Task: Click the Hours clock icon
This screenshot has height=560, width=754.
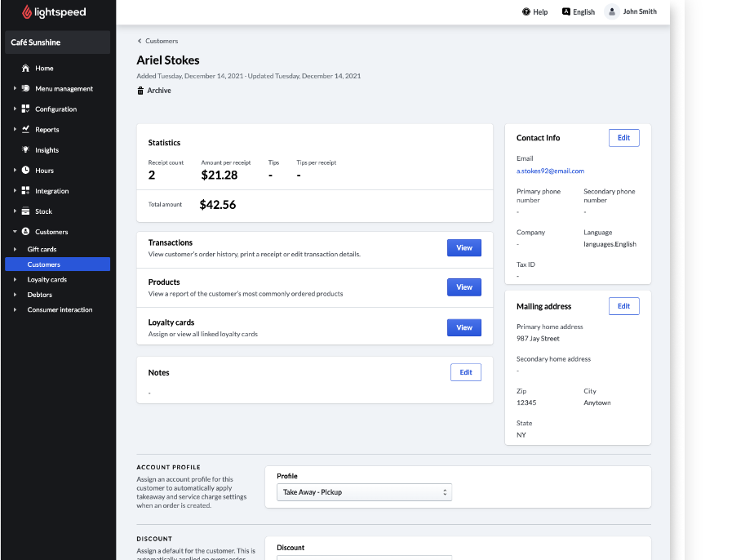Action: coord(26,171)
